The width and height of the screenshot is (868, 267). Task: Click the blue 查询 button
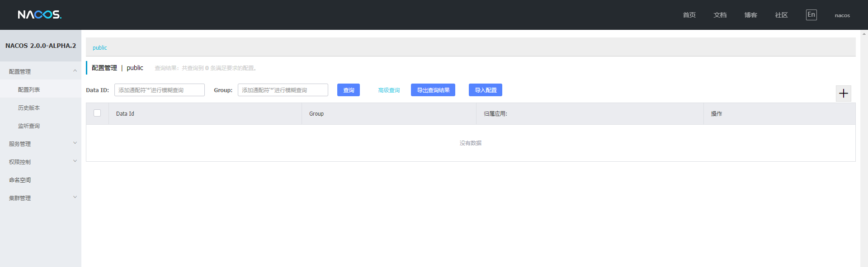point(349,90)
